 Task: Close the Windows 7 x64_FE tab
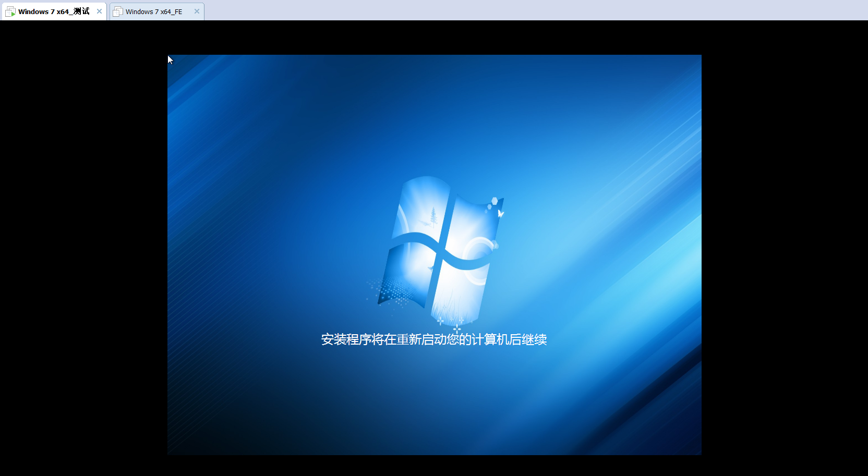tap(197, 11)
